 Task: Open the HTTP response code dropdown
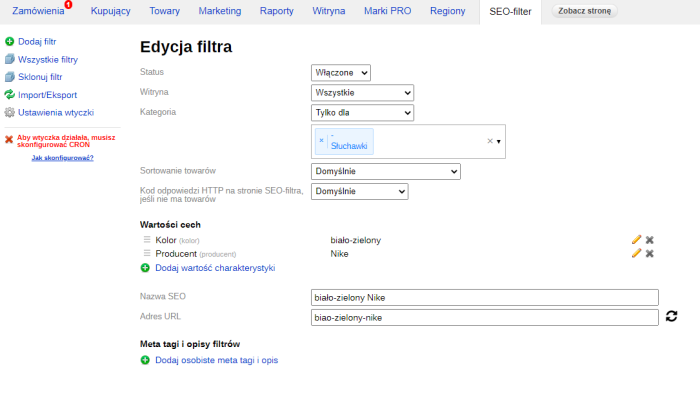(359, 191)
